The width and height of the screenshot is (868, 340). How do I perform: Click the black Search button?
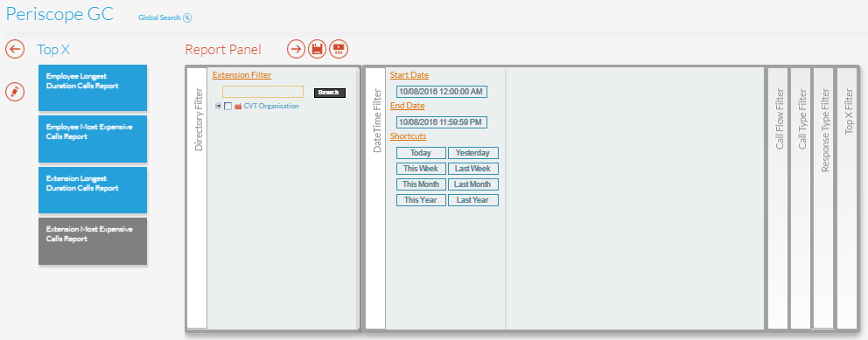[329, 93]
